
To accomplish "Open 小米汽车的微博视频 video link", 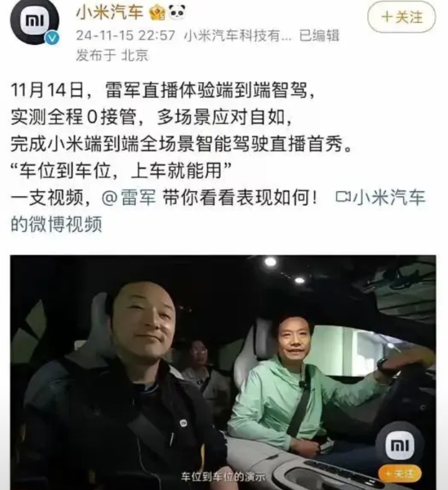I will (x=218, y=211).
